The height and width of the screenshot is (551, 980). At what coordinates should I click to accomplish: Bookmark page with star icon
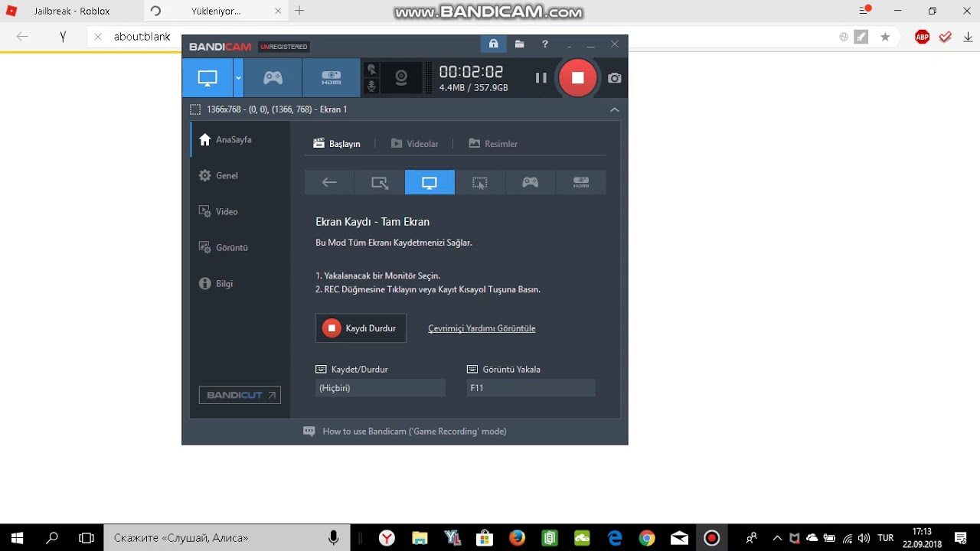tap(885, 37)
